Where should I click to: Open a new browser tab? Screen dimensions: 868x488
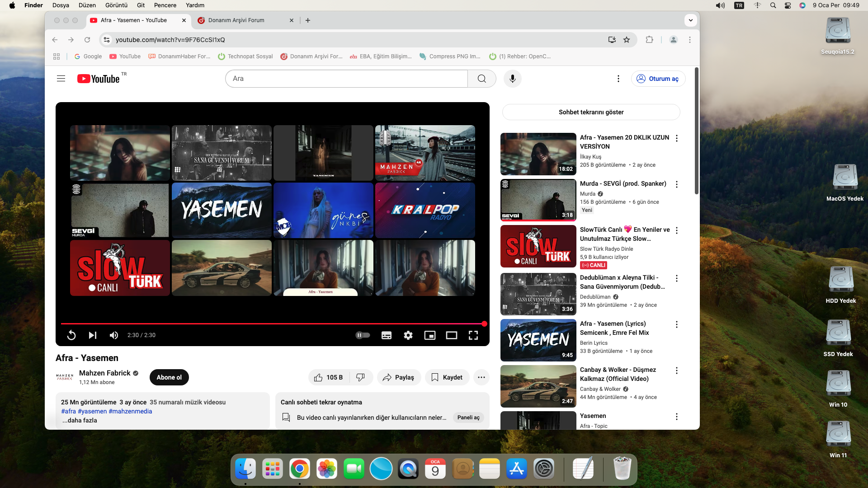coord(308,20)
